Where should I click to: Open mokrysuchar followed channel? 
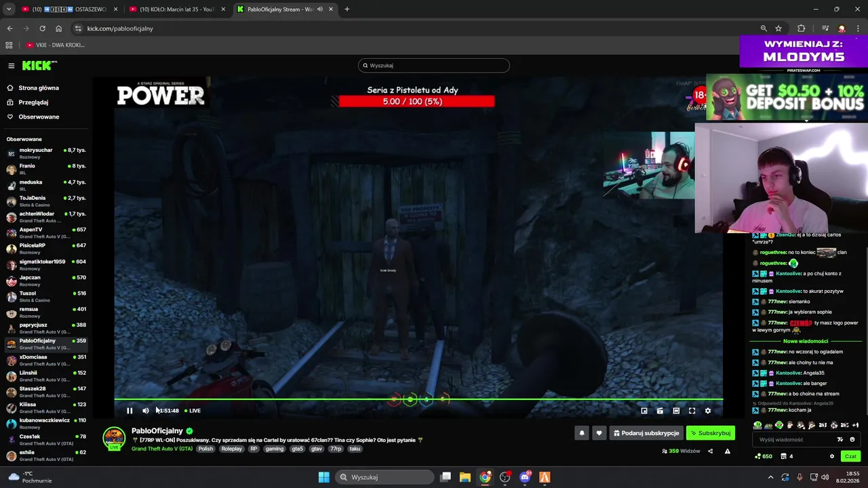[x=46, y=153]
